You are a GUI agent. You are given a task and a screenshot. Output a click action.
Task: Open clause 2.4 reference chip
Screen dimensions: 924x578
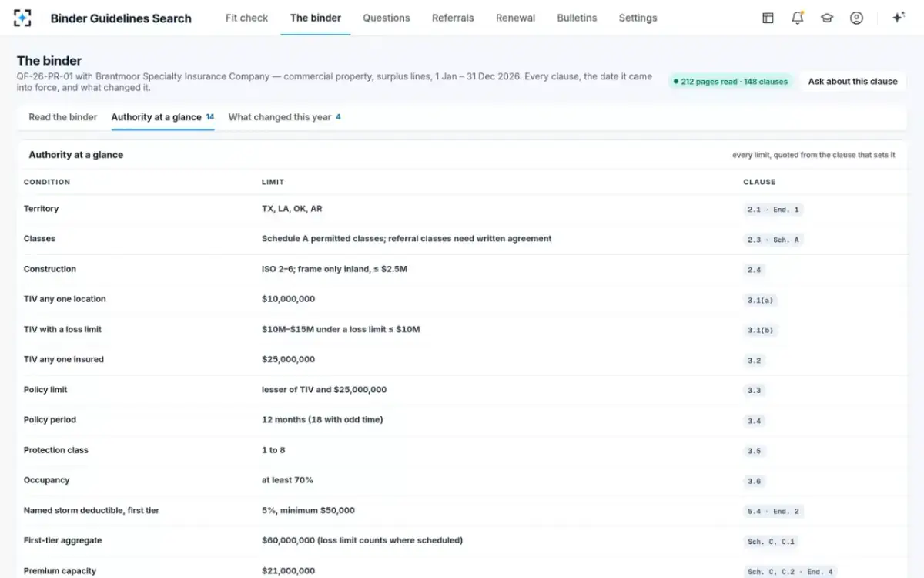(x=754, y=270)
